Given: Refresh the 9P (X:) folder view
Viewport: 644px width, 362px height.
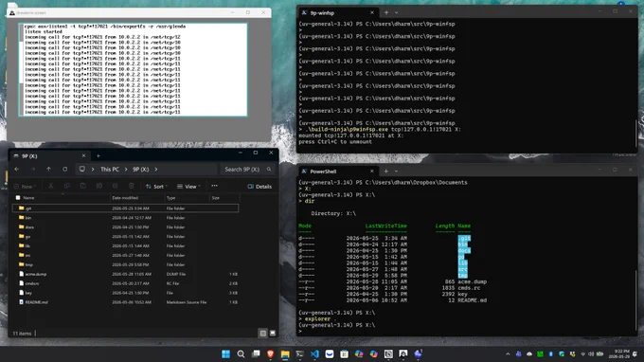Looking at the screenshot, I should (65, 169).
